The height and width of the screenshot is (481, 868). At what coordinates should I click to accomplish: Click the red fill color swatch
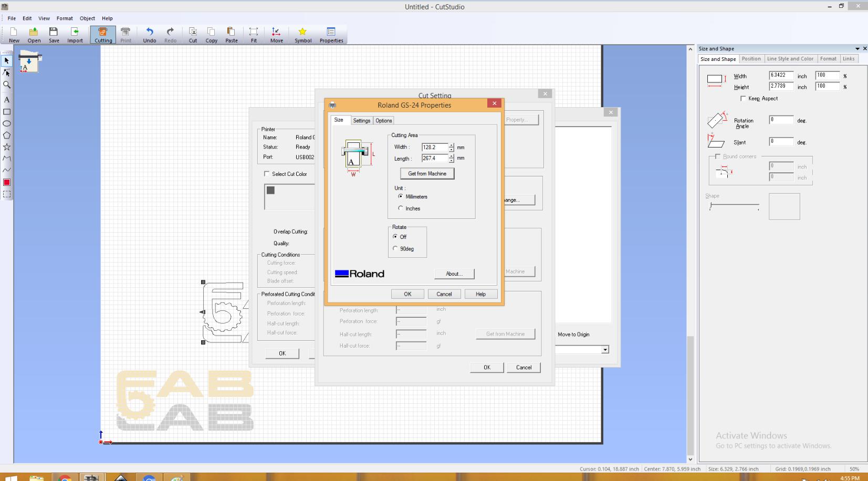[7, 182]
